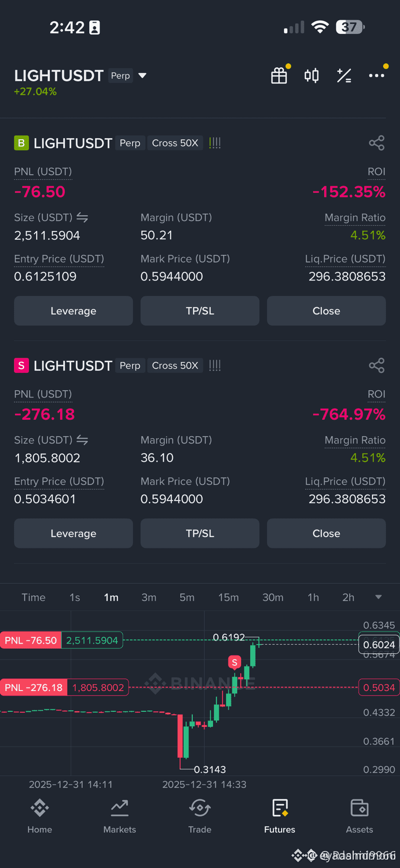Tap ROI label on long position
This screenshot has height=868, width=400.
376,172
